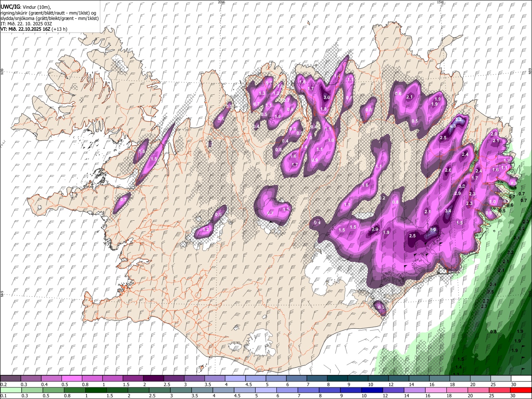Click the "0.4" label on the snow scale
Image resolution: width=532 pixels, height=399 pixels.
(x=44, y=385)
